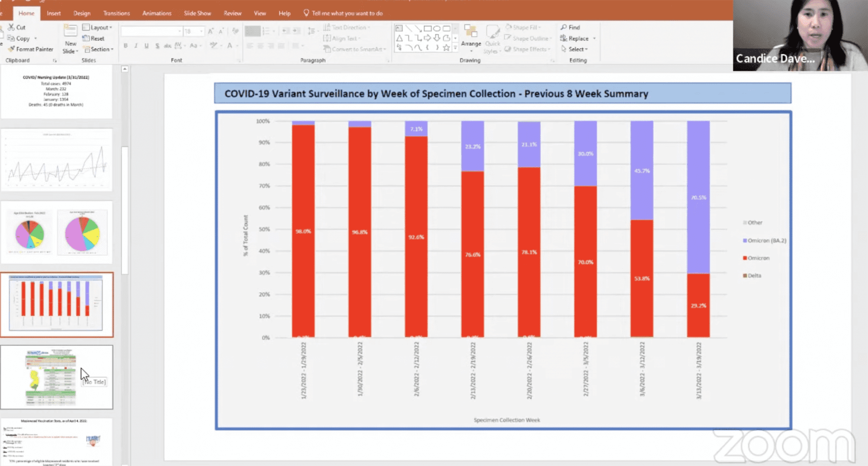The height and width of the screenshot is (466, 868).
Task: Click the Reset slide icon
Action: click(86, 38)
